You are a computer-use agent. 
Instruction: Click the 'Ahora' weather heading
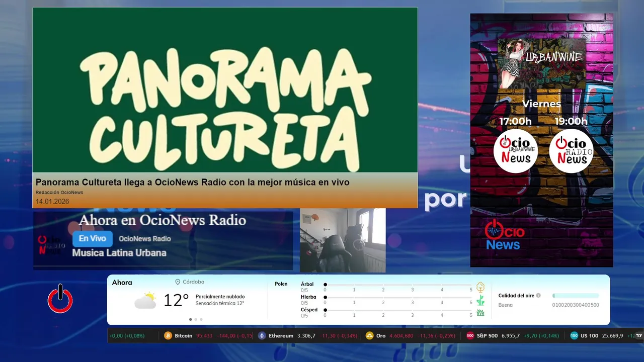pyautogui.click(x=122, y=283)
